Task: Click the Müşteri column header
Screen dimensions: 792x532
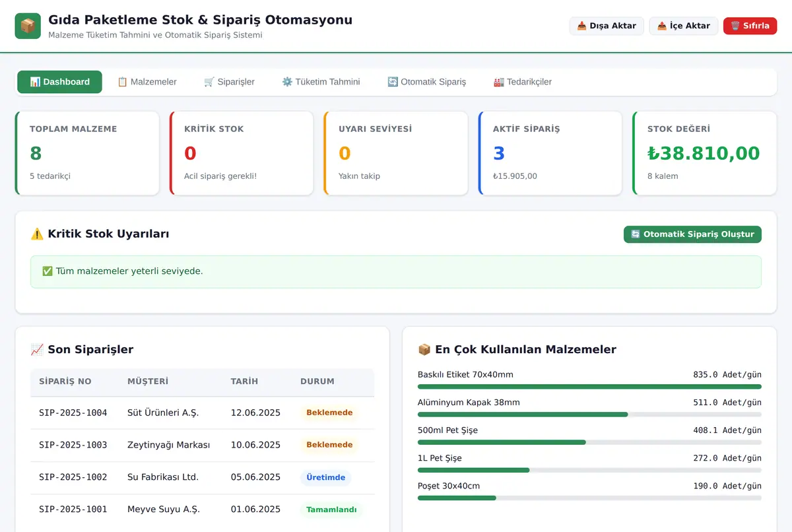Action: tap(148, 382)
